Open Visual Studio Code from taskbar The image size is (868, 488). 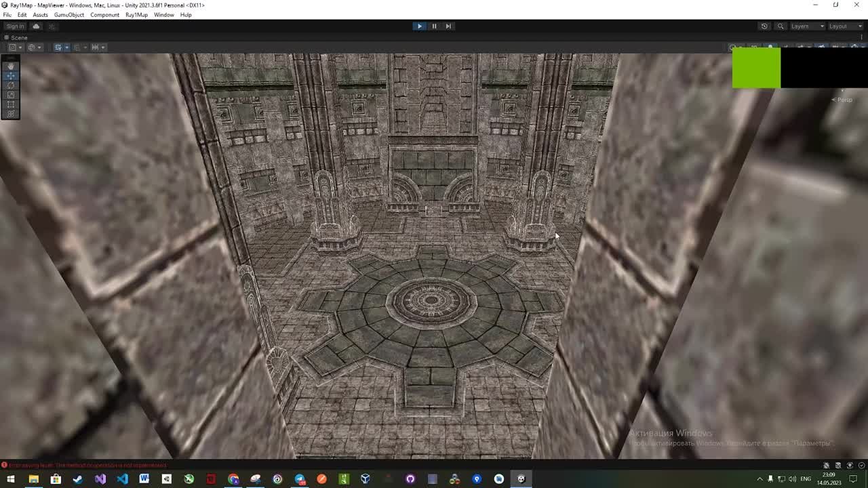coord(122,479)
